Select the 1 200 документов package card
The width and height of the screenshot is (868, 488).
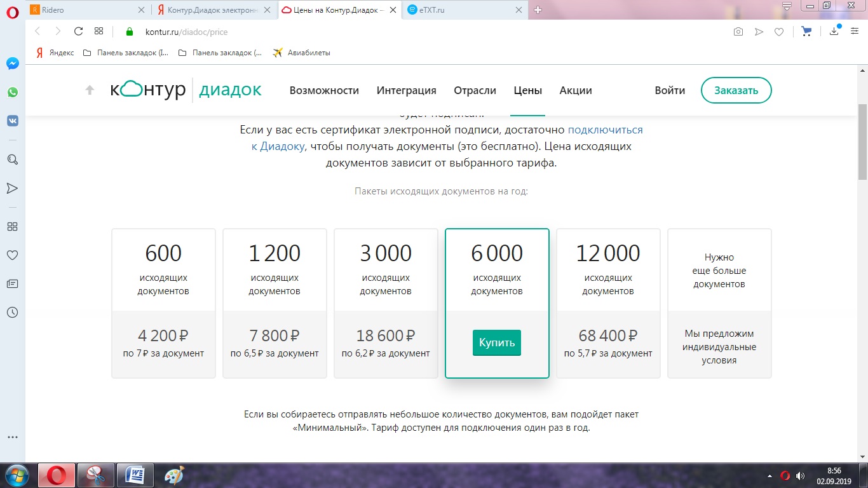pyautogui.click(x=275, y=303)
